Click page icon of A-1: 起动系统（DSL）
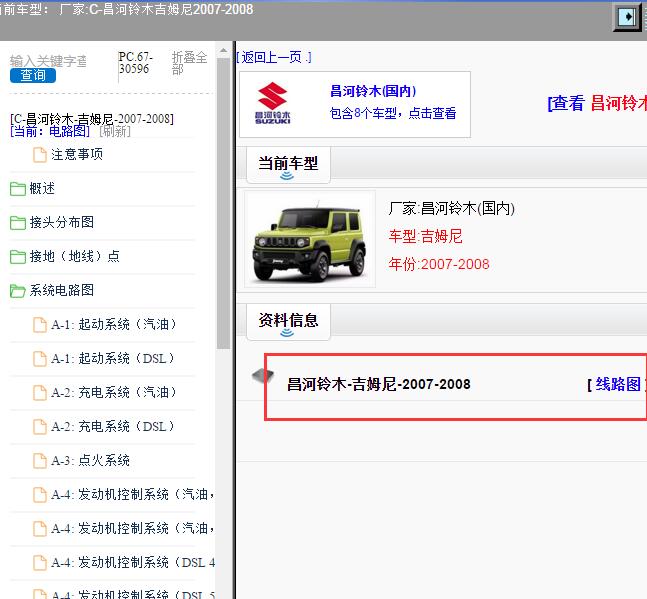647x599 pixels. click(40, 359)
